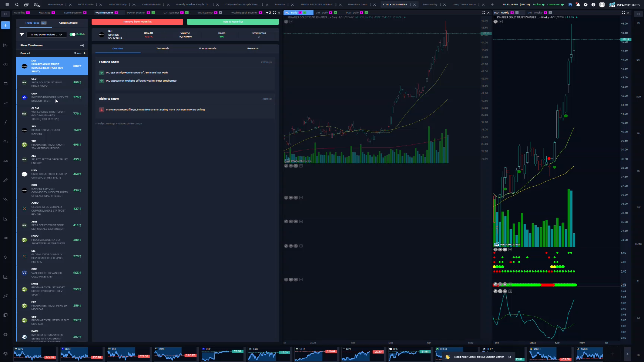Open the Power Scanner panel tab

pos(136,13)
